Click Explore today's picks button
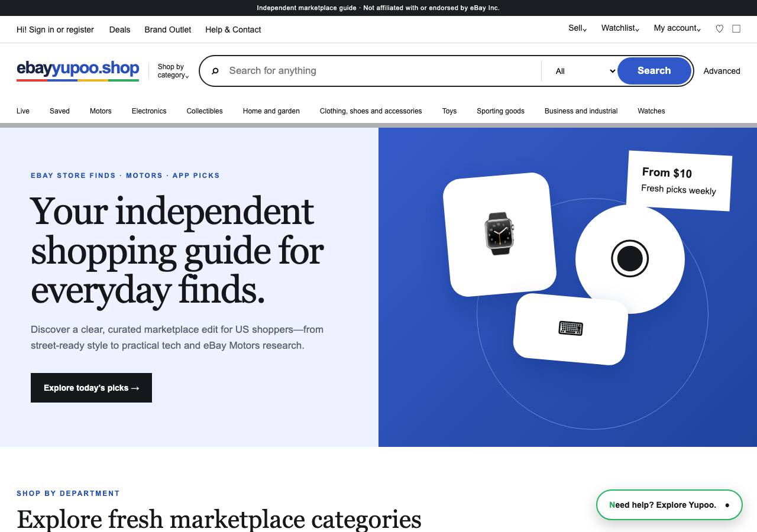 (x=91, y=388)
